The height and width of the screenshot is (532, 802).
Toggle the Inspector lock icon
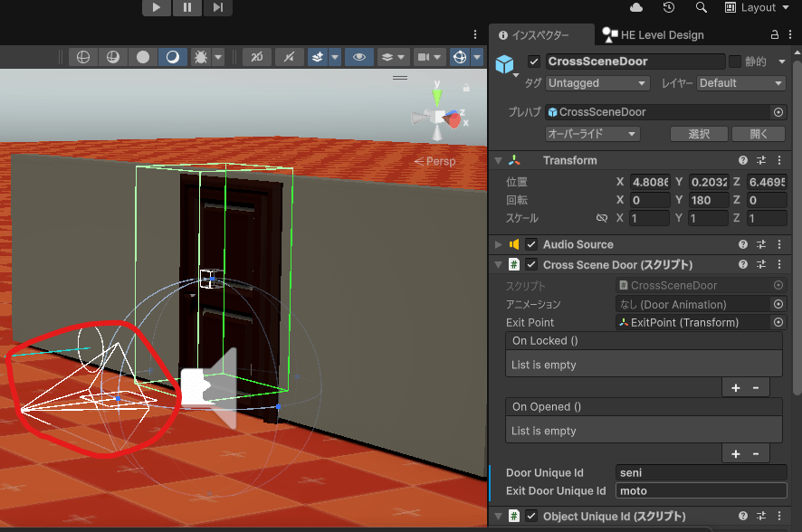(x=774, y=34)
